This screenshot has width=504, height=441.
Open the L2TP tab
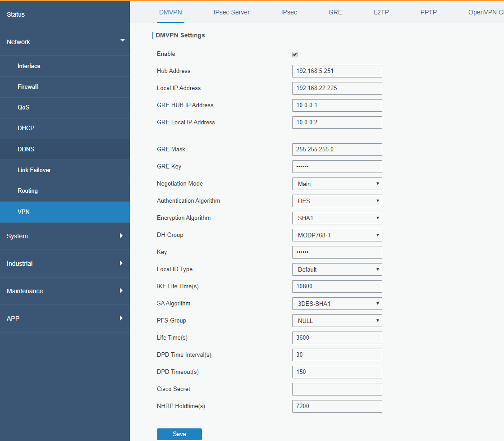381,12
